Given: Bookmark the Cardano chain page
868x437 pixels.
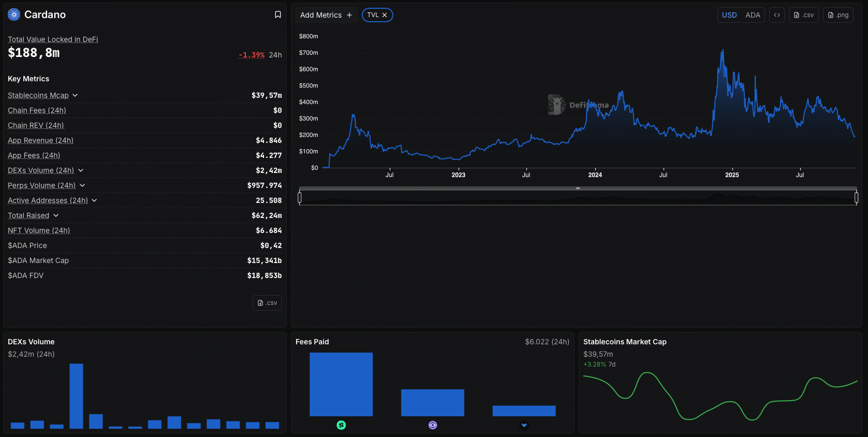Looking at the screenshot, I should (278, 14).
